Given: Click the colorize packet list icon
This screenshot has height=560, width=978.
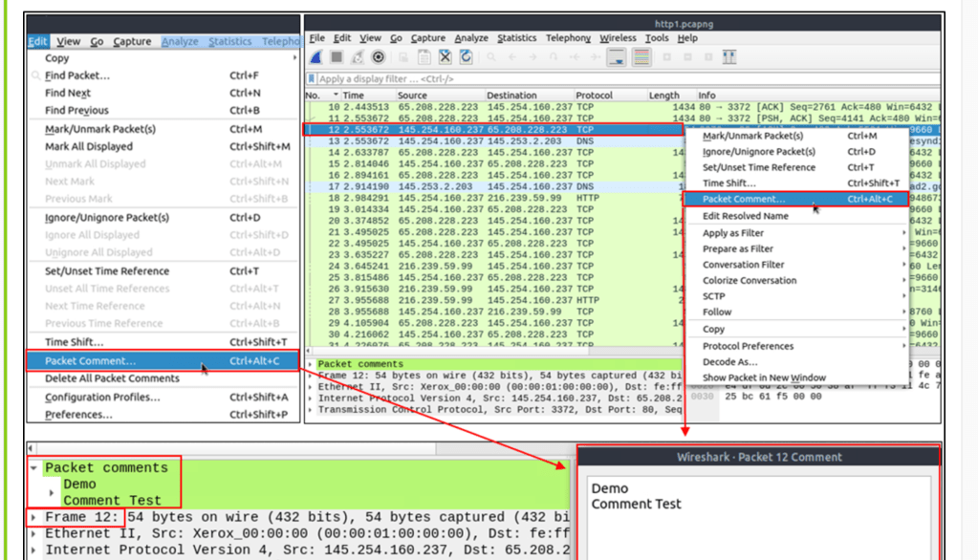Looking at the screenshot, I should pos(641,58).
